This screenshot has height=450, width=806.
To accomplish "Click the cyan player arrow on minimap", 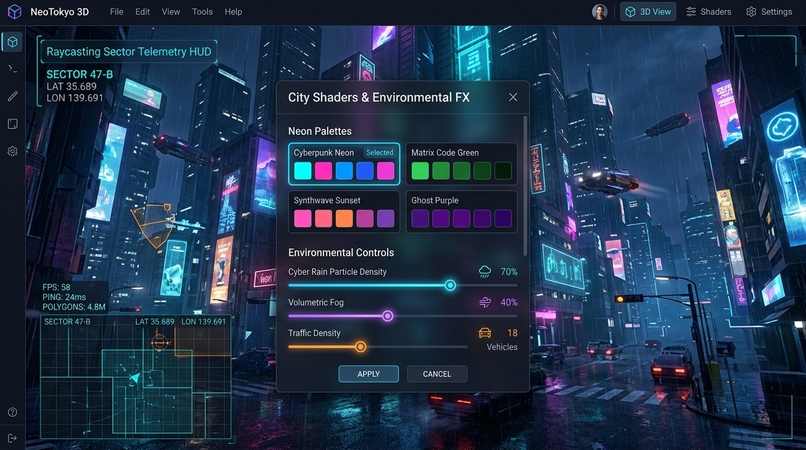I will click(135, 378).
